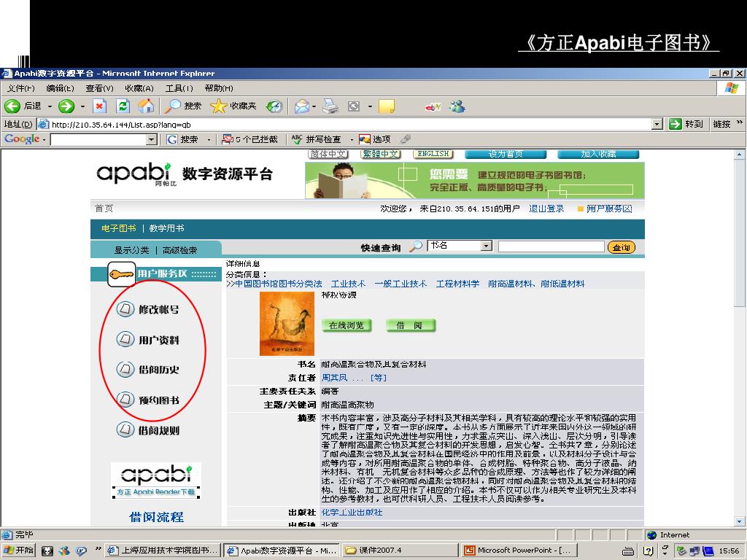Click the 借阅 borrow button
The image size is (747, 560).
point(410,326)
